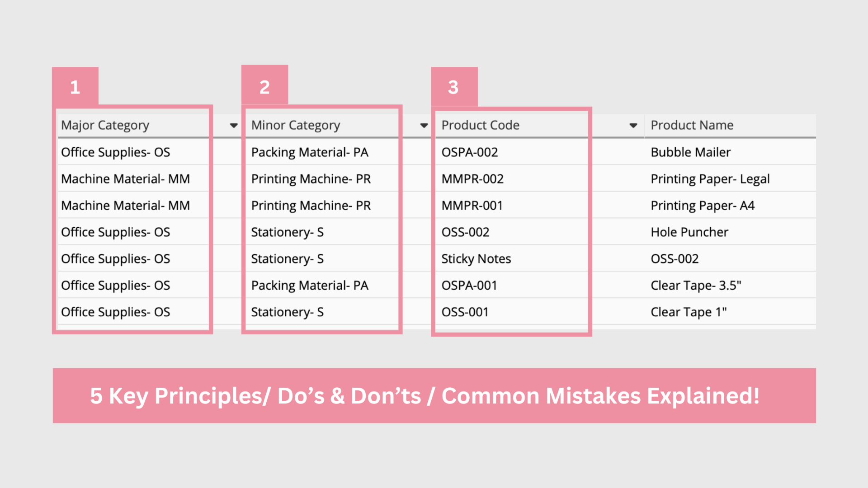Image resolution: width=868 pixels, height=488 pixels.
Task: Click the Hole Puncher cell
Action: point(689,232)
